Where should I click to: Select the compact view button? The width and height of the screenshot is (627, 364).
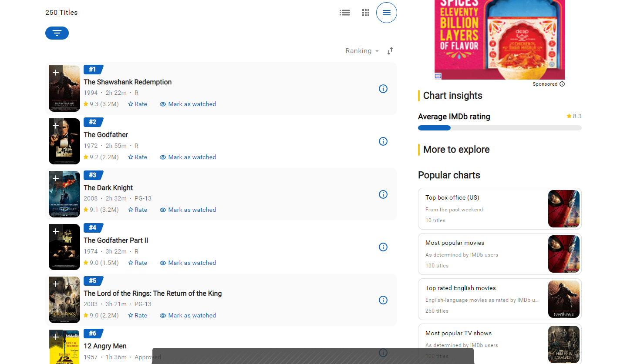[x=387, y=13]
